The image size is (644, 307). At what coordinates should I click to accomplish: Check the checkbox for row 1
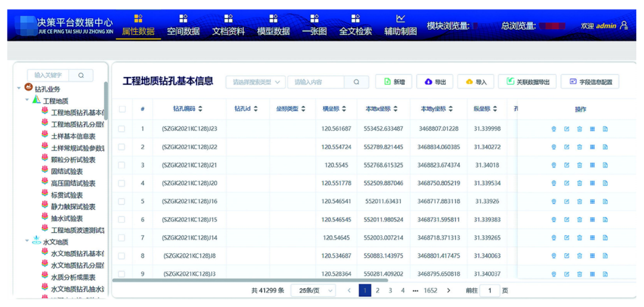122,129
